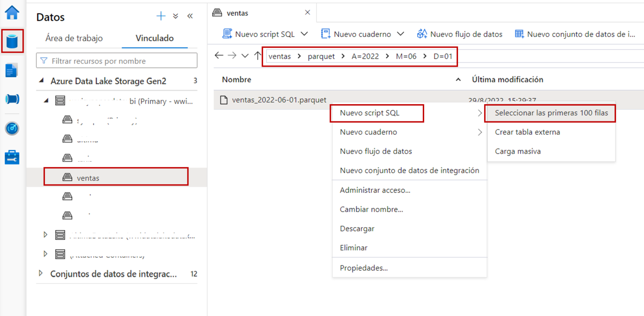This screenshot has width=644, height=316.
Task: Select Seleccionar las primeras 100 filas
Action: click(551, 113)
